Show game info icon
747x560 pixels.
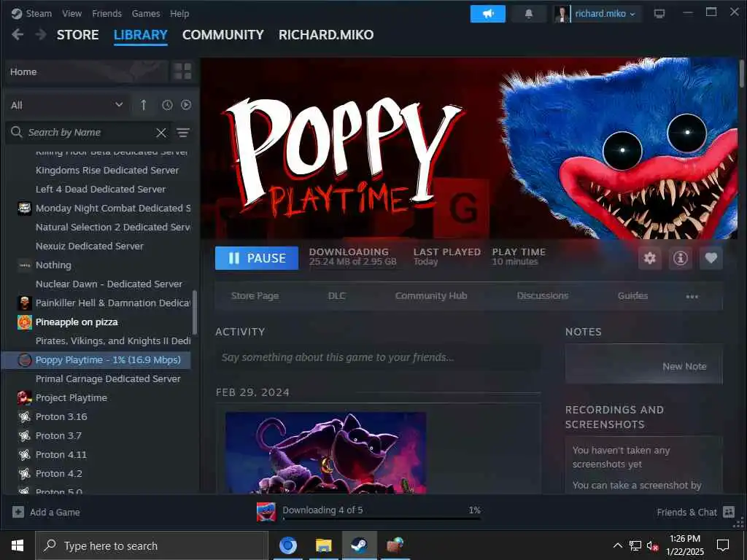(681, 258)
